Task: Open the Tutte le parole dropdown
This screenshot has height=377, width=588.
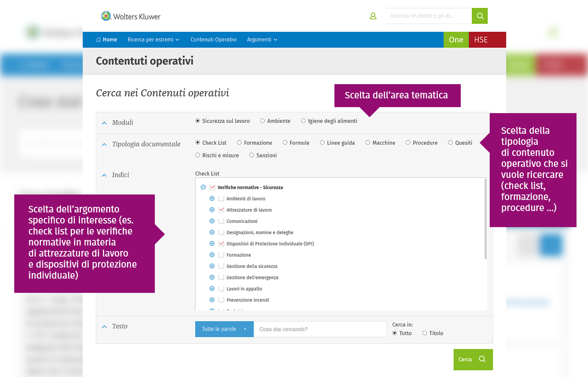Action: click(224, 329)
